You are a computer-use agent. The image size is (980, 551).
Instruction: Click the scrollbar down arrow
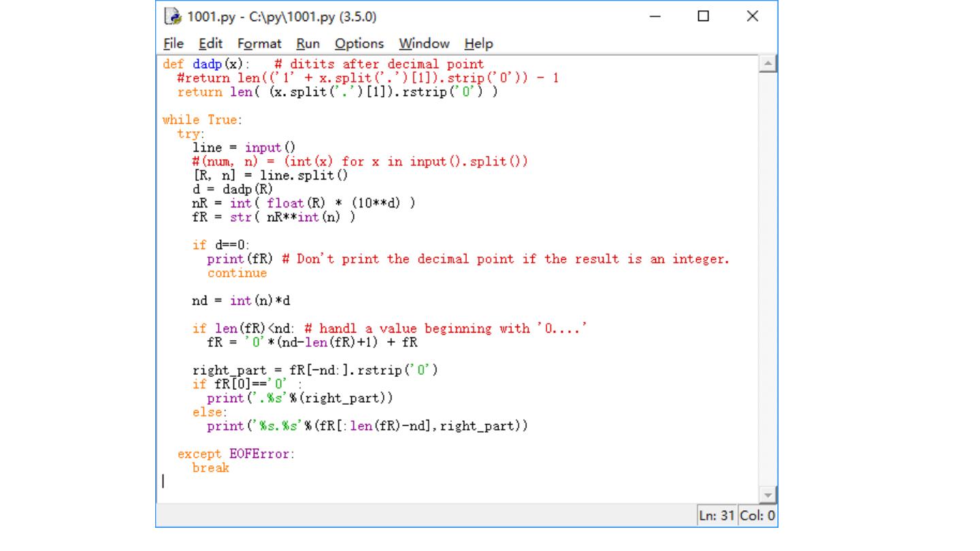pyautogui.click(x=768, y=496)
